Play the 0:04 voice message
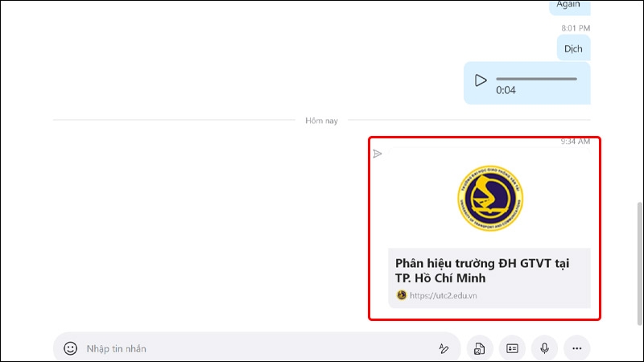Image resolution: width=644 pixels, height=362 pixels. click(x=480, y=80)
